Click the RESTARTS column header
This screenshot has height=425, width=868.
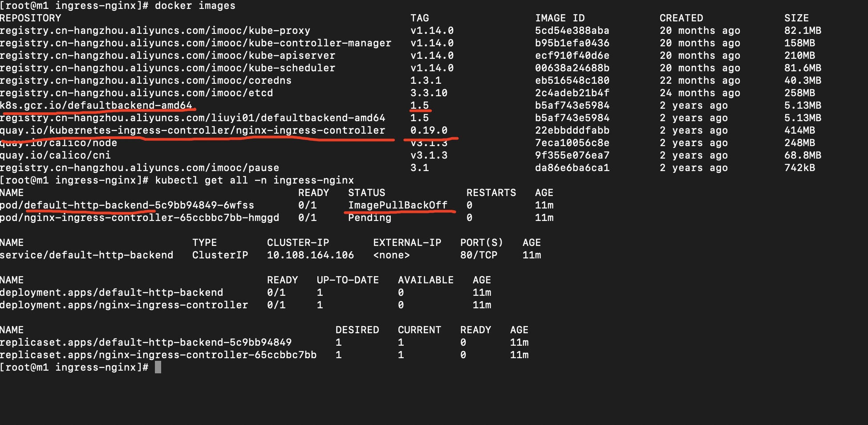pyautogui.click(x=491, y=193)
